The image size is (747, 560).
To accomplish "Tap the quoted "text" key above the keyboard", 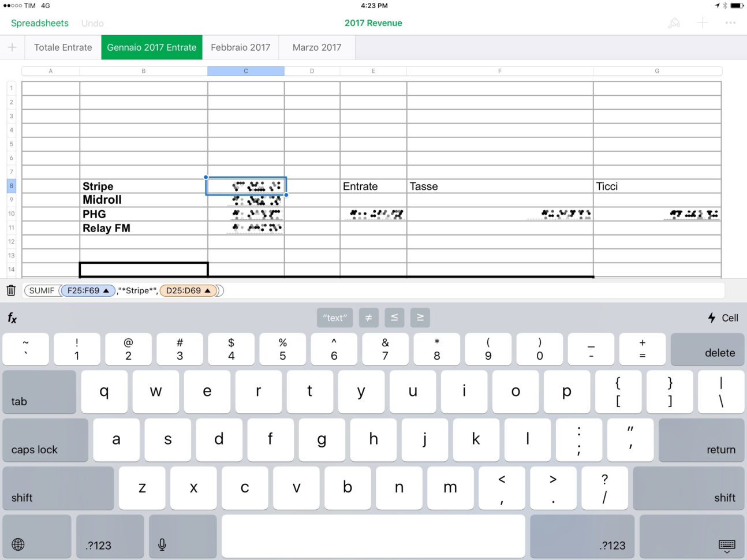I will pos(334,318).
